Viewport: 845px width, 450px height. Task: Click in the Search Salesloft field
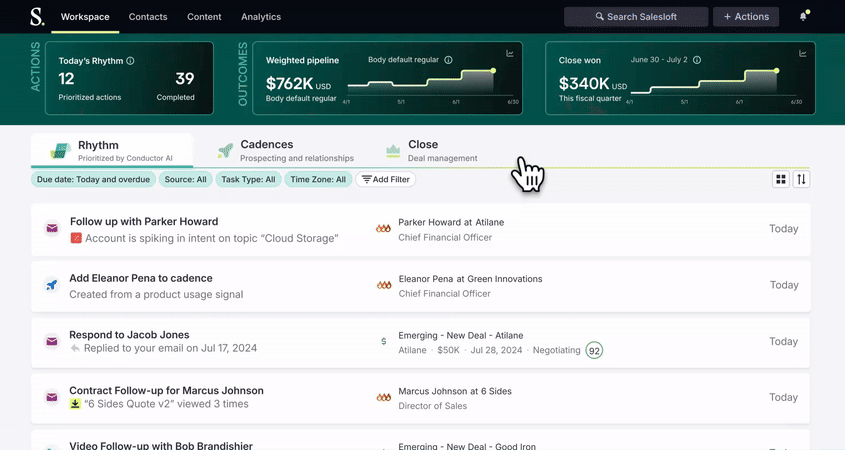[636, 17]
